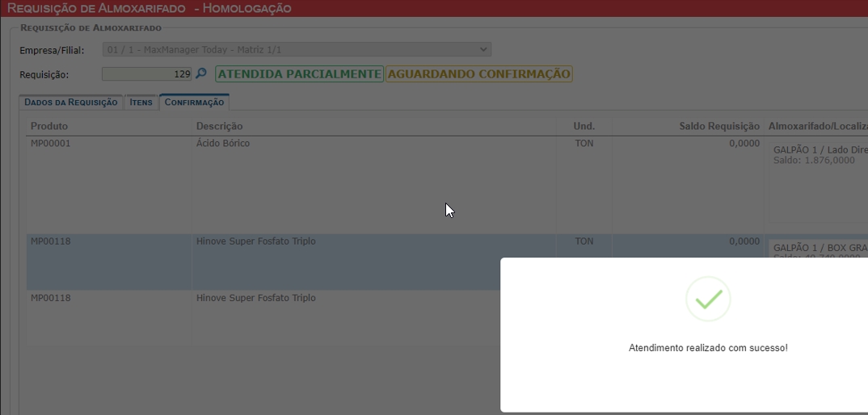Open the Empresa/Filial dropdown
The height and width of the screenshot is (415, 868).
(297, 50)
